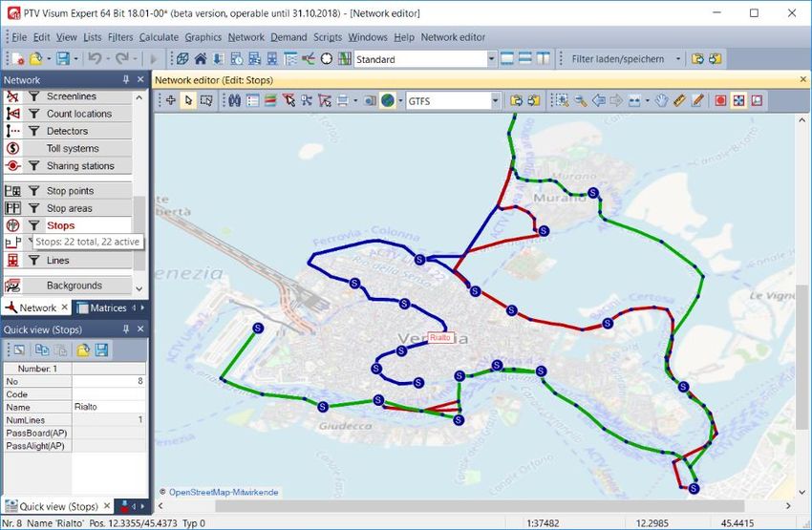
Task: Open the dropdown arrow next to Save icon
Action: [x=75, y=59]
